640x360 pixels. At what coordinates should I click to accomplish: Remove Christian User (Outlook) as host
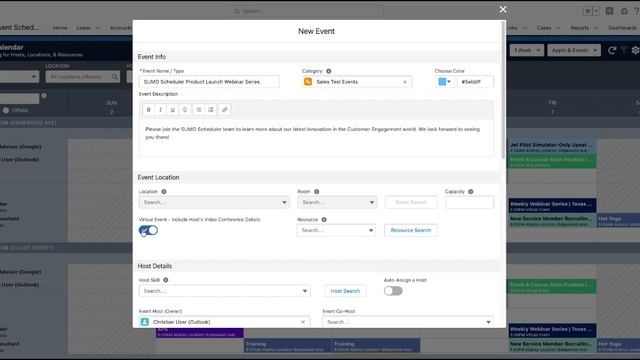303,322
